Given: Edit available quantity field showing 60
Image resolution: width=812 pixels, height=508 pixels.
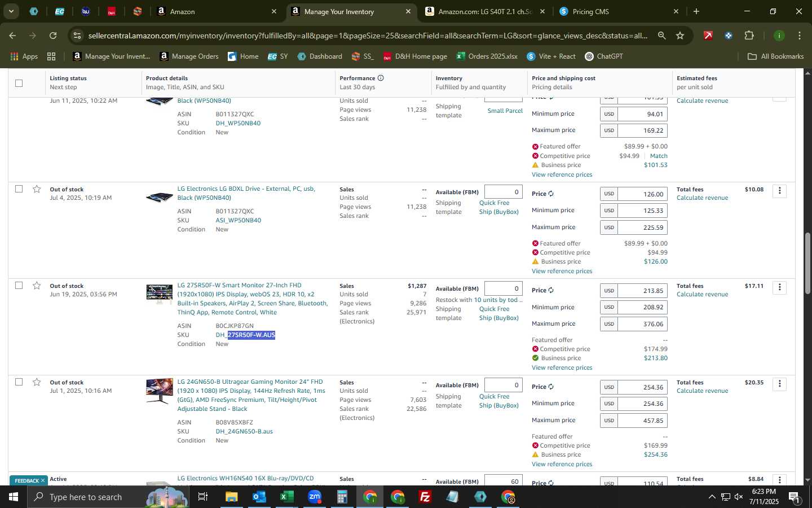Looking at the screenshot, I should [503, 481].
